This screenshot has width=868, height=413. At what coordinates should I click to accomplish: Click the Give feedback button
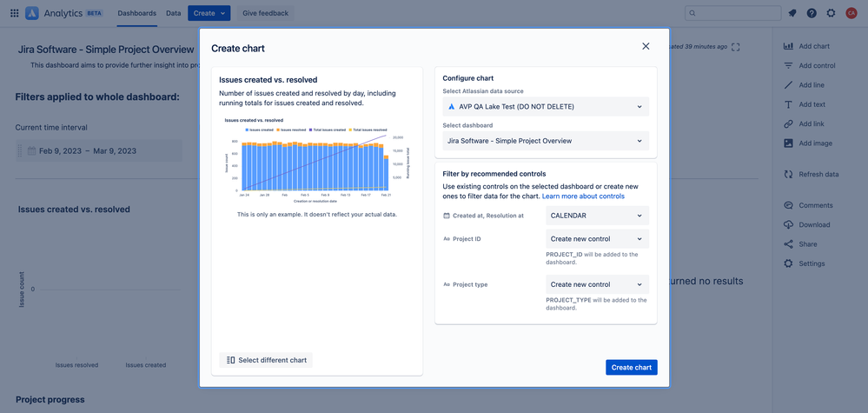point(266,13)
